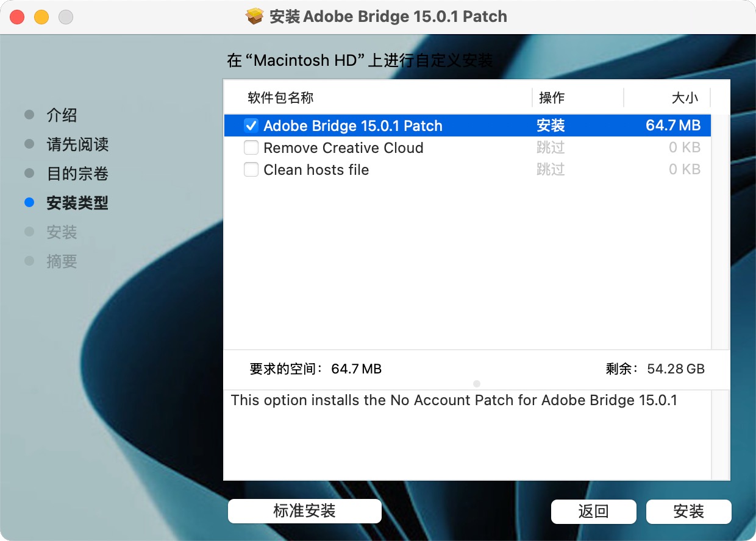Go to the 目的宗卷 step
Screen dimensions: 756x541
coord(77,174)
